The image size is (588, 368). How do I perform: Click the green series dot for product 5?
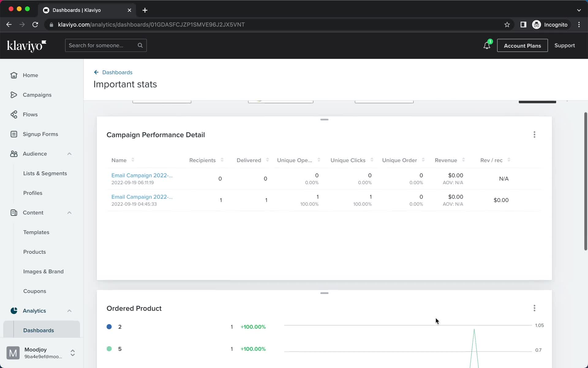pos(109,349)
